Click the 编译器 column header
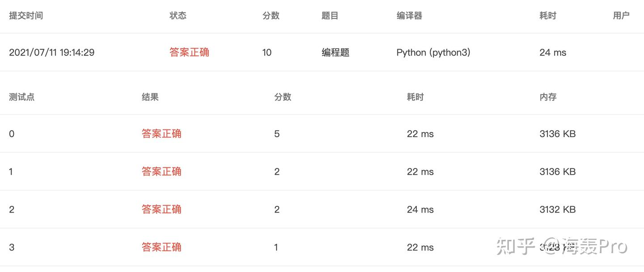644x272 pixels. click(x=409, y=16)
